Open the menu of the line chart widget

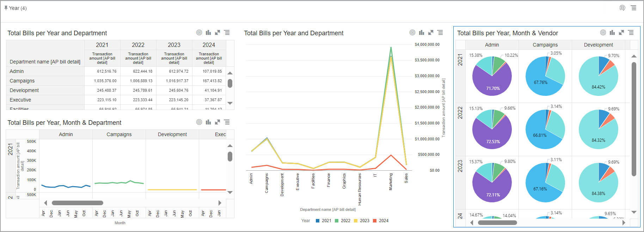pos(440,32)
